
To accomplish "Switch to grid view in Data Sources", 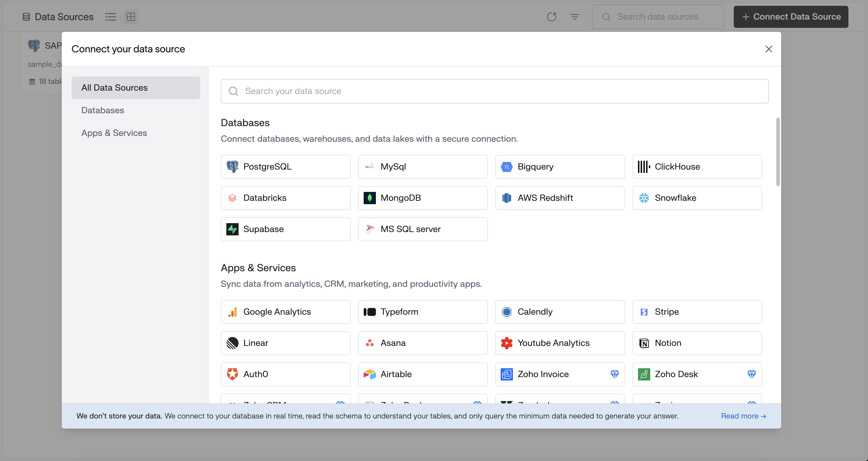I will click(x=131, y=17).
